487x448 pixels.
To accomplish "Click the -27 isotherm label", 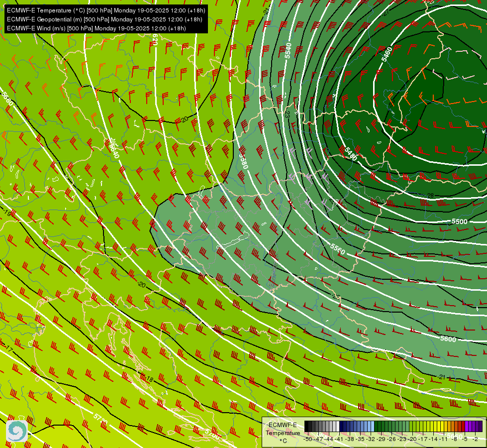I will (x=387, y=12).
